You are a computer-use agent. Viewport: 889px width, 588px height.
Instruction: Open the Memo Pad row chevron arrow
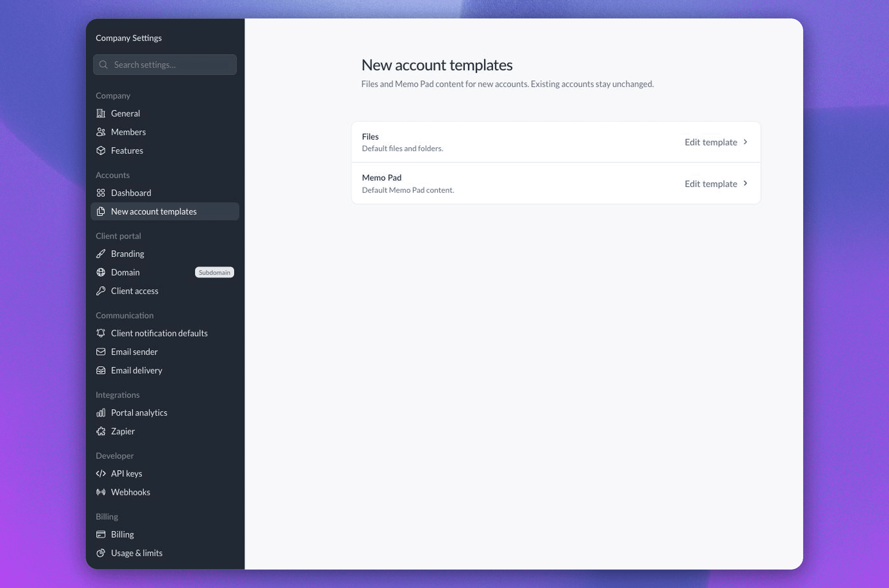pos(745,183)
